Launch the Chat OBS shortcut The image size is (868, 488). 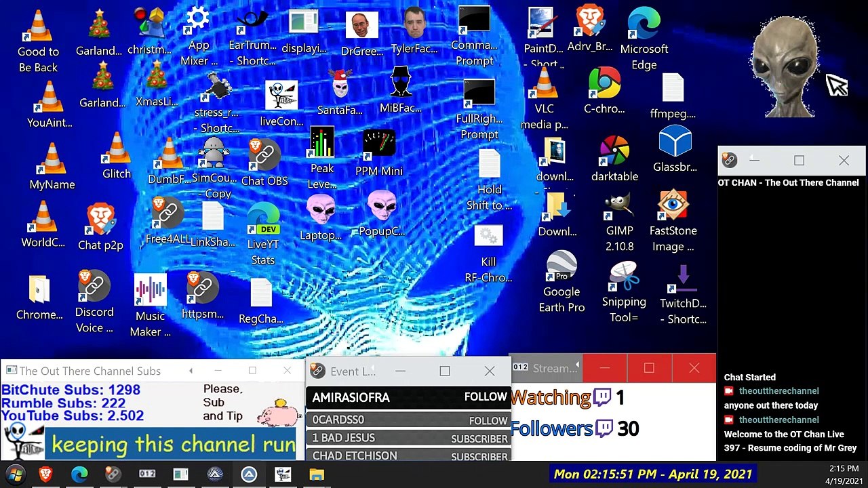pyautogui.click(x=264, y=163)
